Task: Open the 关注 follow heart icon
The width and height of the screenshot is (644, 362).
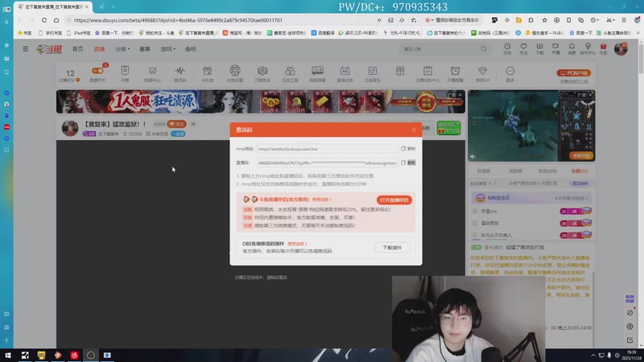Action: (x=523, y=48)
